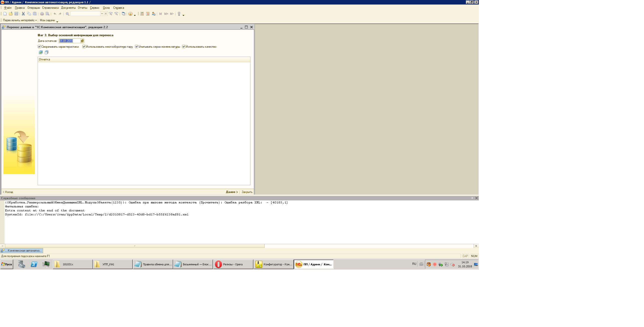Open the Операции menu
This screenshot has width=644, height=327.
(34, 8)
